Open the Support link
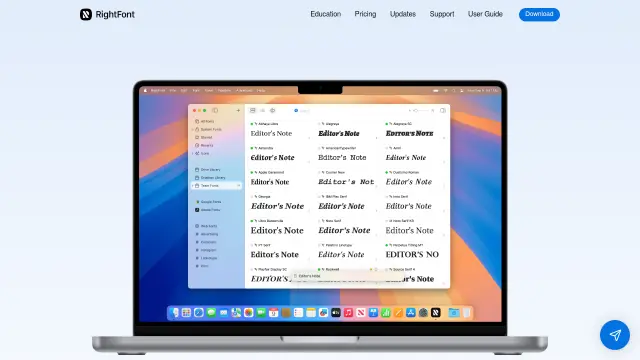The height and width of the screenshot is (360, 640). [x=442, y=14]
